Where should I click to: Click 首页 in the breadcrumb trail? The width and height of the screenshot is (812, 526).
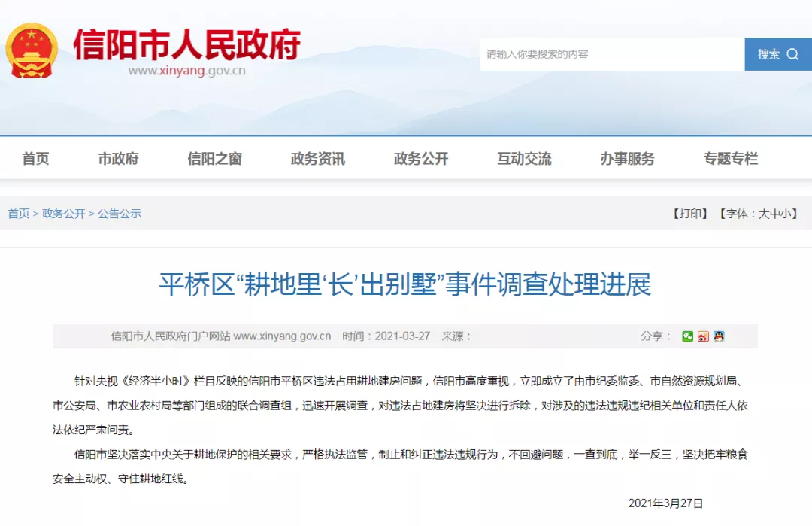click(19, 214)
